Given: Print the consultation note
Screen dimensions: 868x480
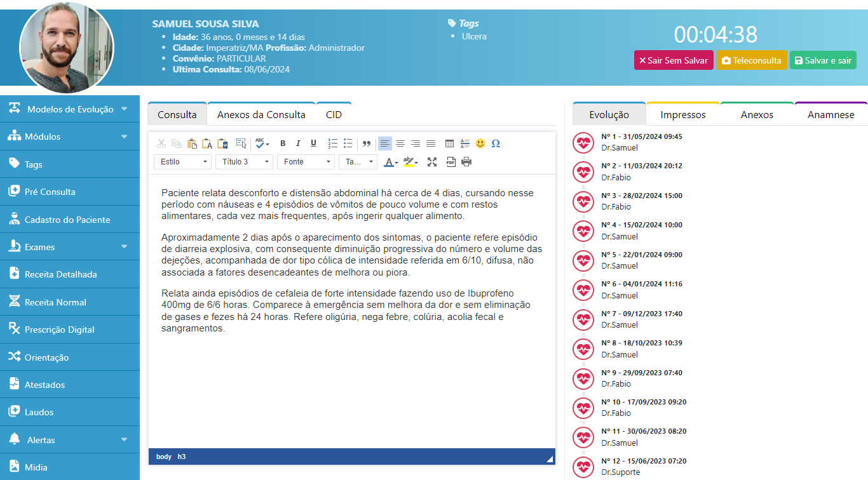Looking at the screenshot, I should (x=466, y=162).
